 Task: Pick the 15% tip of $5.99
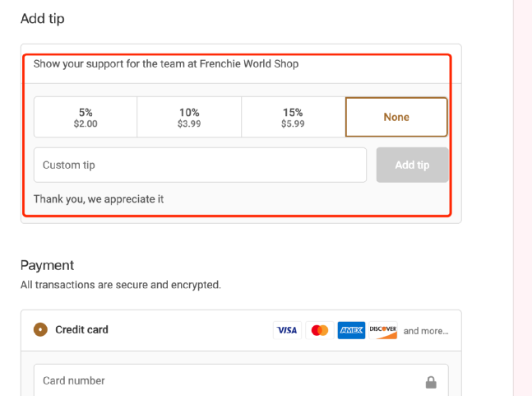click(294, 117)
